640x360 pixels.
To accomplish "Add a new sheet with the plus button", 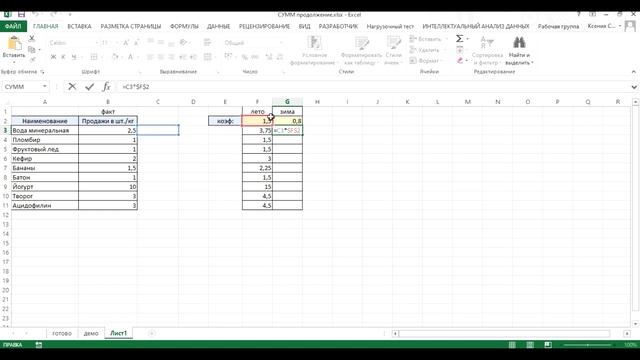I will click(151, 333).
